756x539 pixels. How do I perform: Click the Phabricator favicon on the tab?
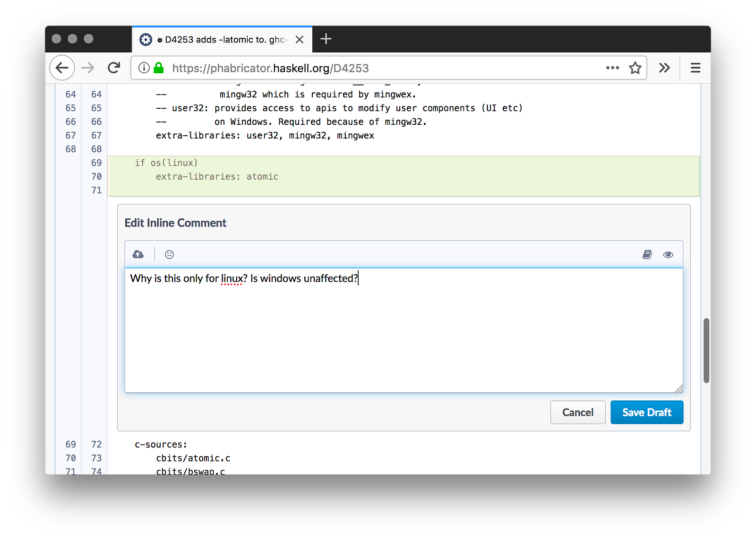point(146,40)
